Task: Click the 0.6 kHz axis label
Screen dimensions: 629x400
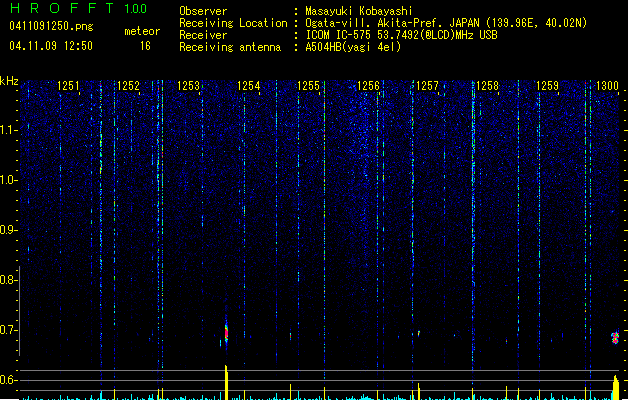Action: pos(9,380)
